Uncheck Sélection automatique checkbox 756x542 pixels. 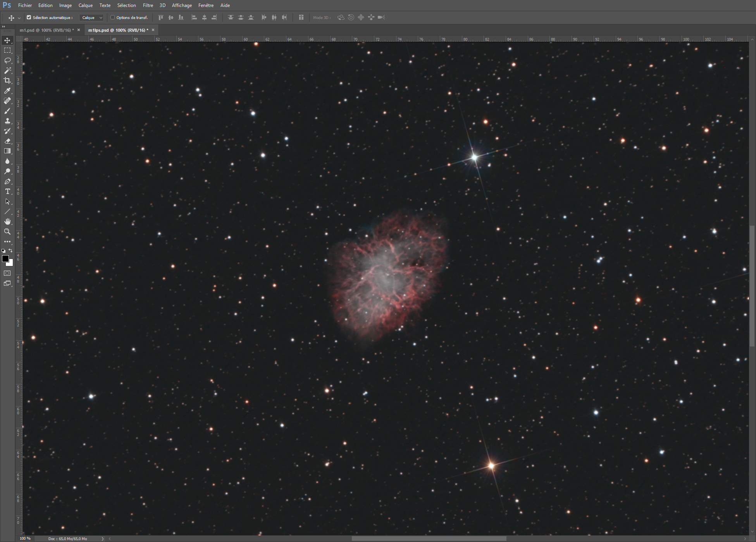[x=29, y=17]
